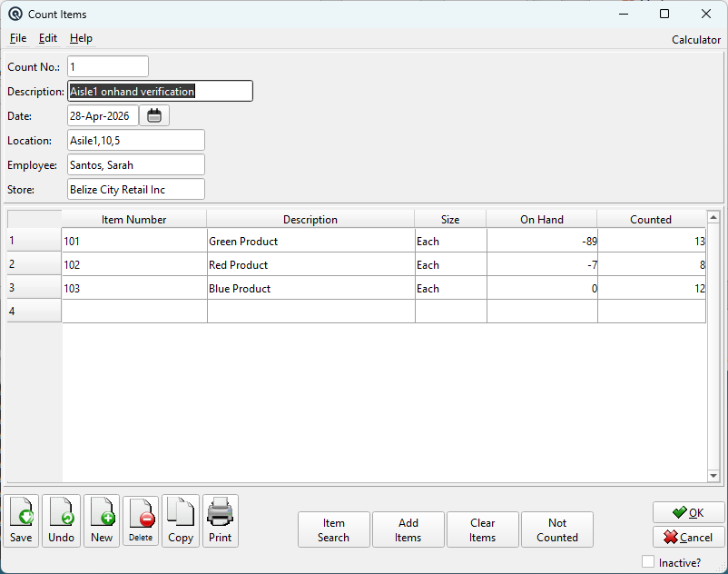Select empty row header 4
This screenshot has width=728, height=574.
(34, 311)
